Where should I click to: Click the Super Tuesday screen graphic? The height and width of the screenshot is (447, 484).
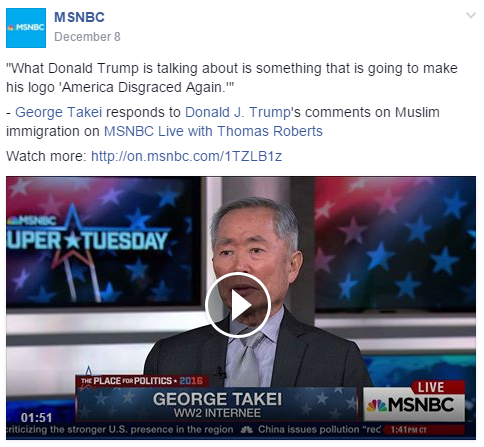point(88,237)
